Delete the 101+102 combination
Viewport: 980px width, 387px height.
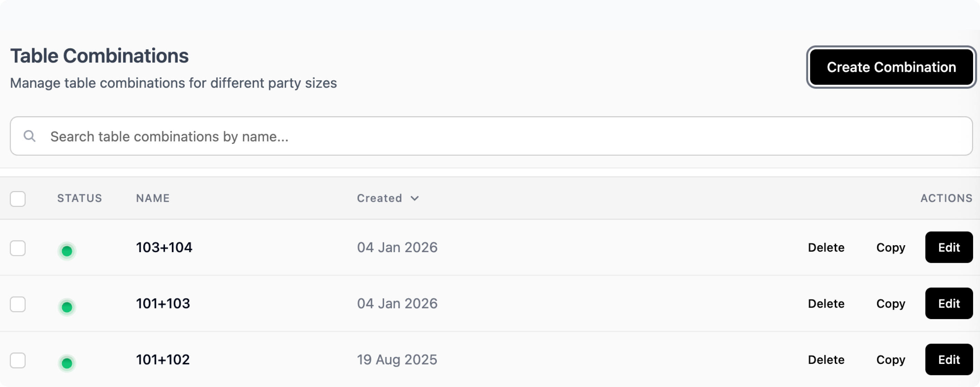click(826, 360)
